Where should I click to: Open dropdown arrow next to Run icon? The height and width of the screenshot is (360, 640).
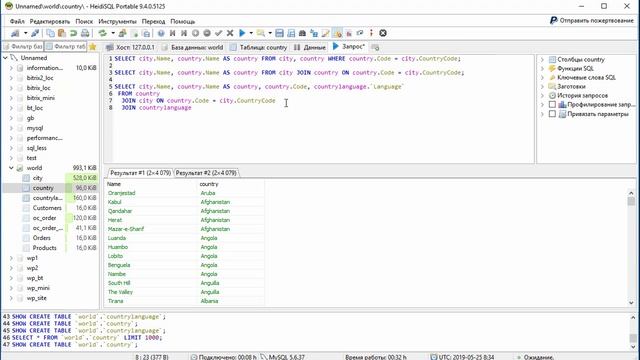tap(251, 33)
